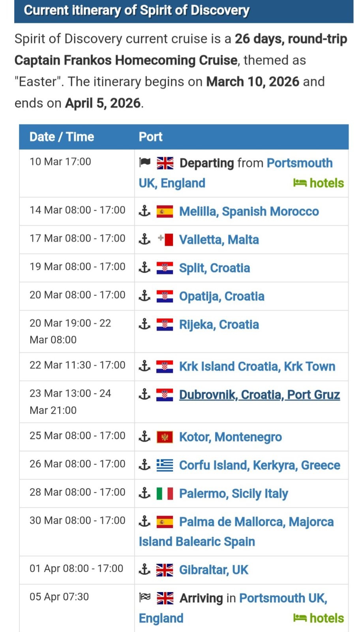This screenshot has height=632, width=364.
Task: Click the Spanish flag icon beside Melilla
Action: point(165,212)
